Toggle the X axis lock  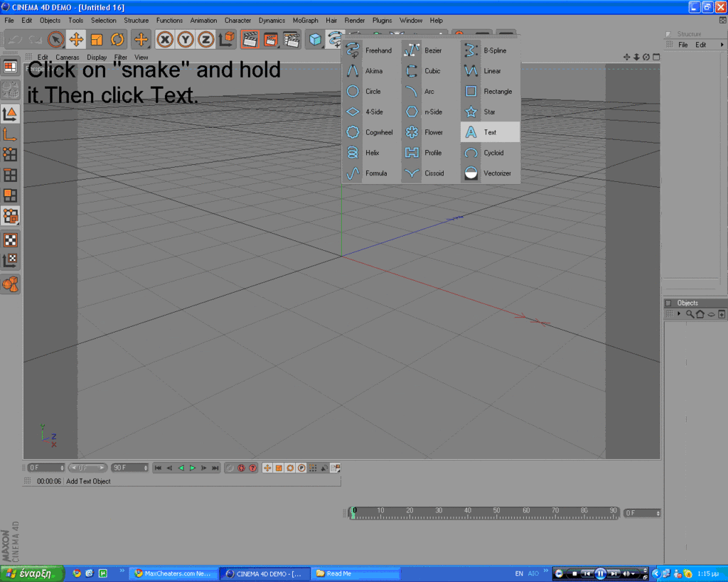point(165,40)
